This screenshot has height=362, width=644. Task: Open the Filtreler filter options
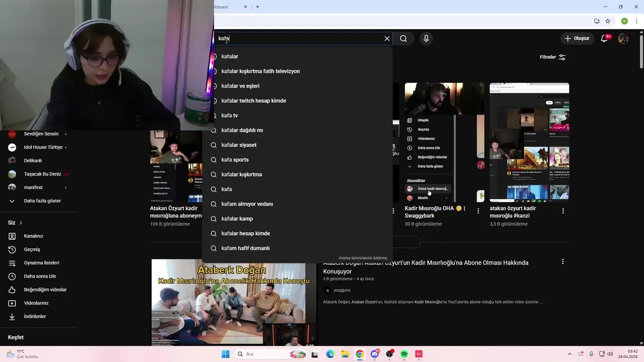pos(552,57)
